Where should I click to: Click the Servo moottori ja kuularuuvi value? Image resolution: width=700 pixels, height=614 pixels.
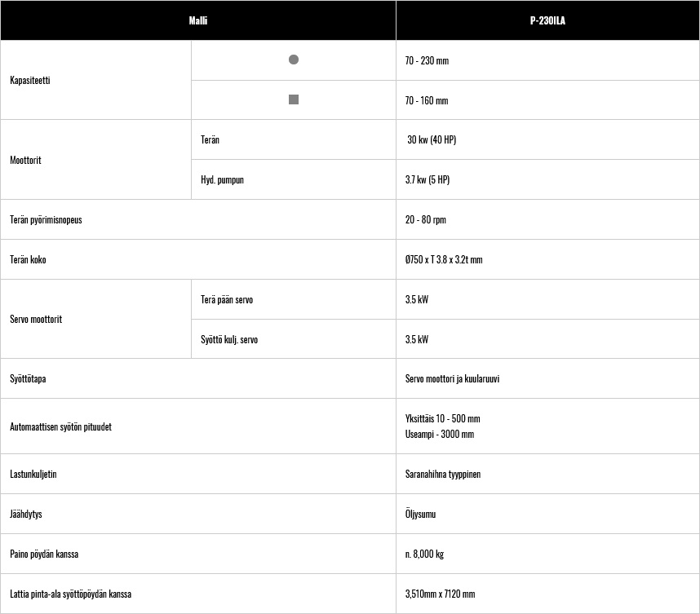click(452, 379)
